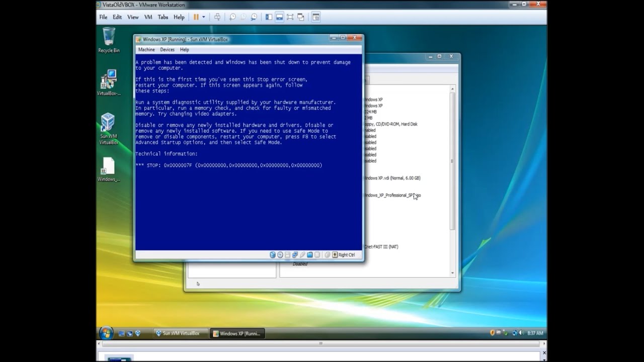Click the mouse integration status icon

pos(327,255)
